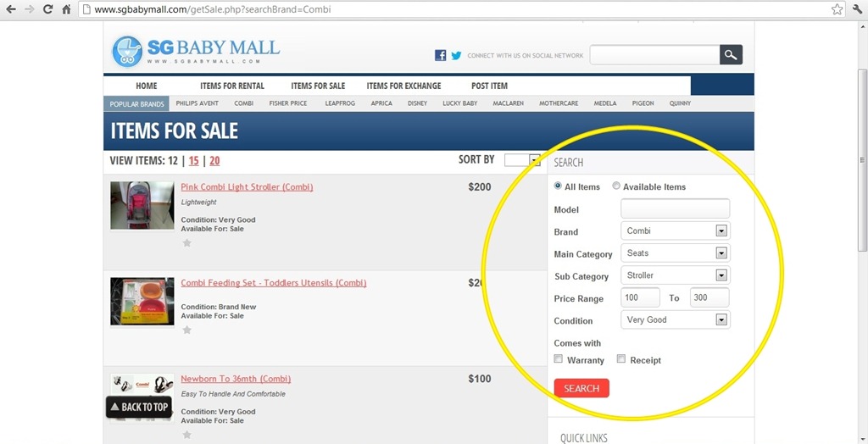The image size is (868, 444).
Task: Filter by PHILIPS AVENT brand
Action: [x=197, y=103]
